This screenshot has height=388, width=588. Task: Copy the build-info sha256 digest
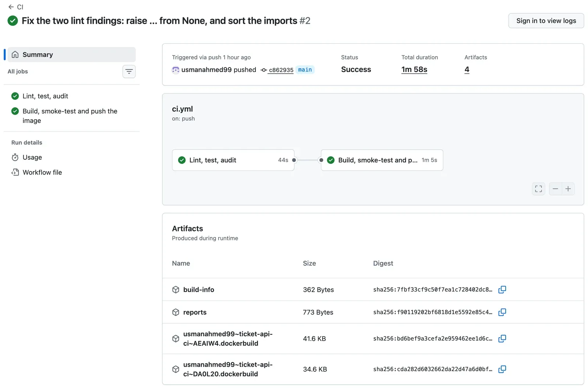pyautogui.click(x=502, y=290)
